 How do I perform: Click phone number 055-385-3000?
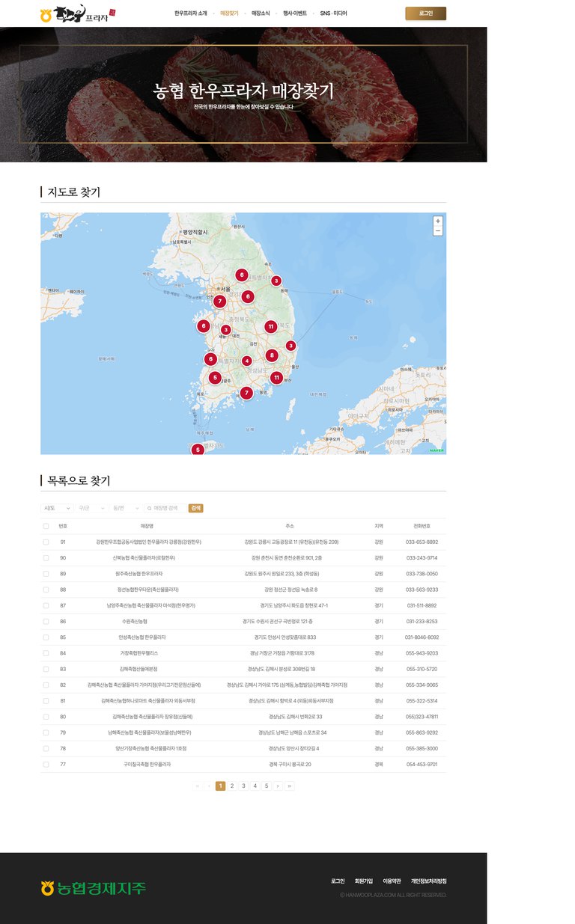422,748
